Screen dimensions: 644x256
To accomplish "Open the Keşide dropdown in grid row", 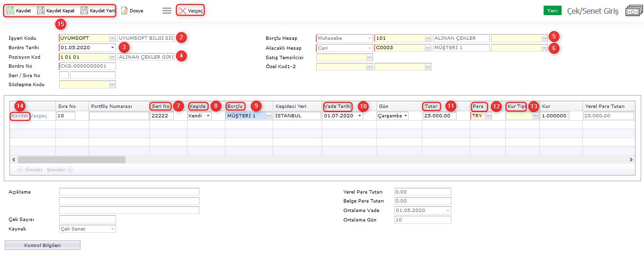I will coord(208,116).
